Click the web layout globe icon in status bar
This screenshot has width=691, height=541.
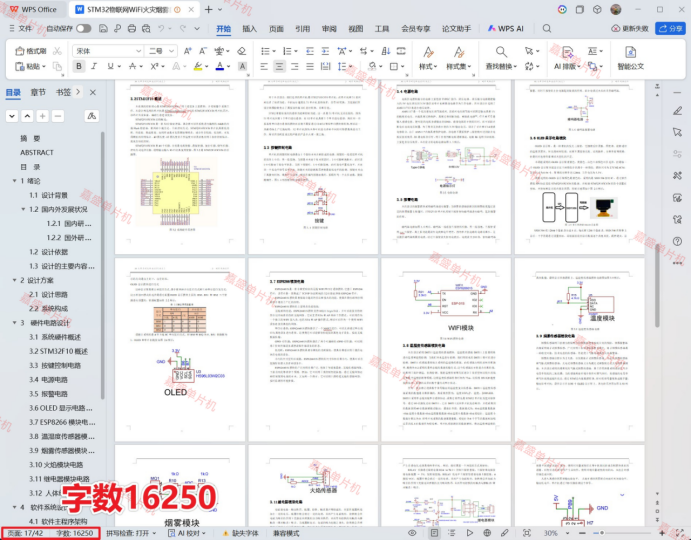tap(487, 533)
